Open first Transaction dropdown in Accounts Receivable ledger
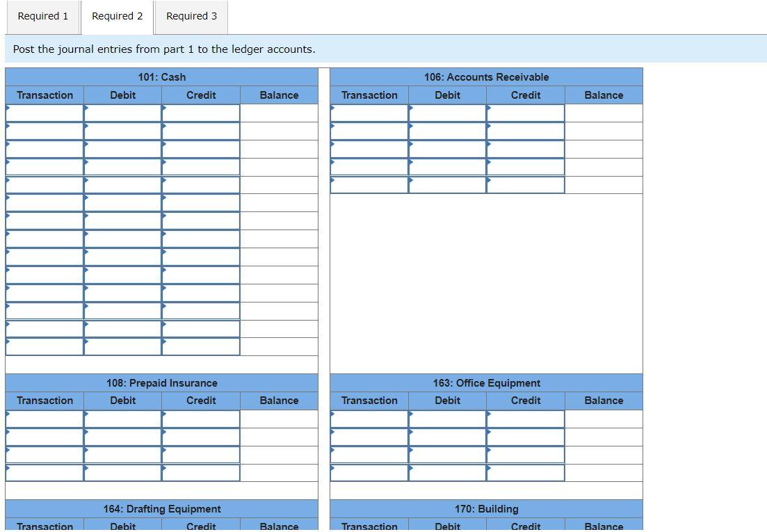The width and height of the screenshot is (767, 532). [x=369, y=113]
